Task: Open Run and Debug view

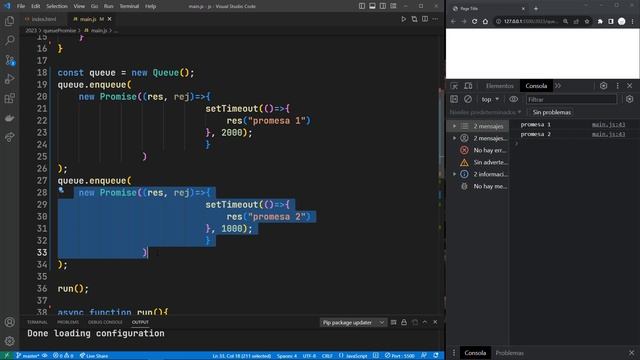Action: pos(9,79)
